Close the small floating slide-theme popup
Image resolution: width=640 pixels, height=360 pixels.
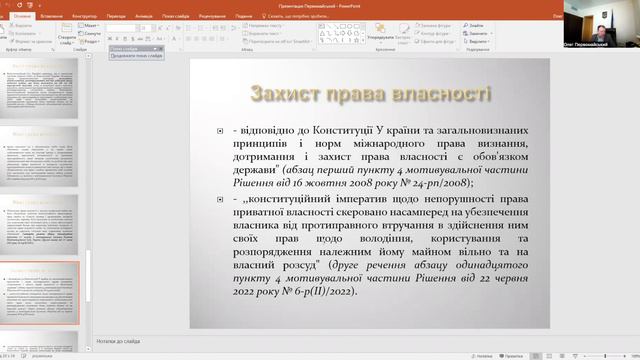[x=161, y=49]
